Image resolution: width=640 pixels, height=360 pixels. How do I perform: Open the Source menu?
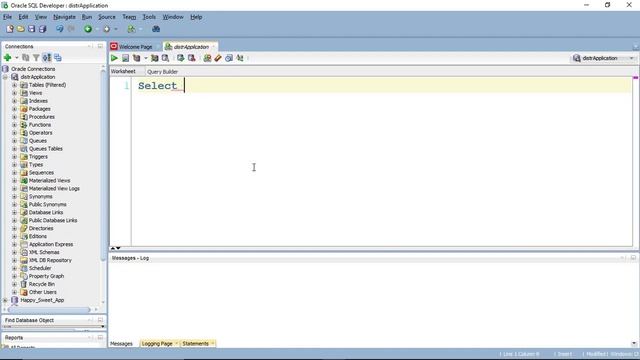tap(107, 17)
